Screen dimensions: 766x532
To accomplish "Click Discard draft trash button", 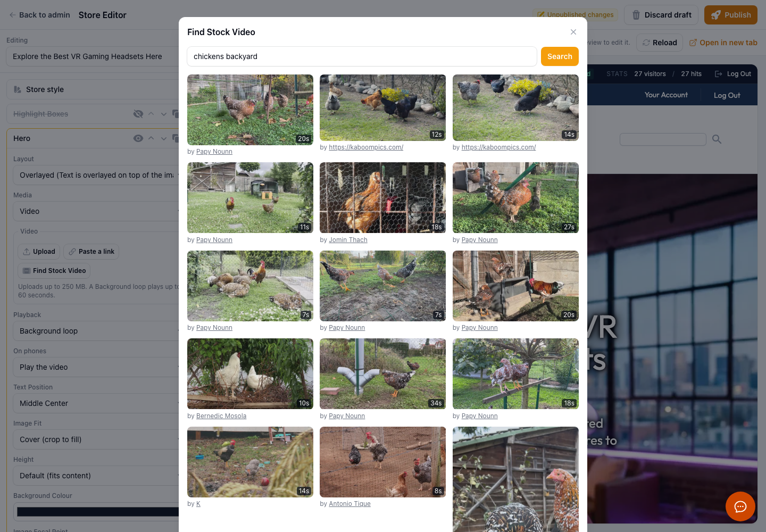I will [662, 15].
